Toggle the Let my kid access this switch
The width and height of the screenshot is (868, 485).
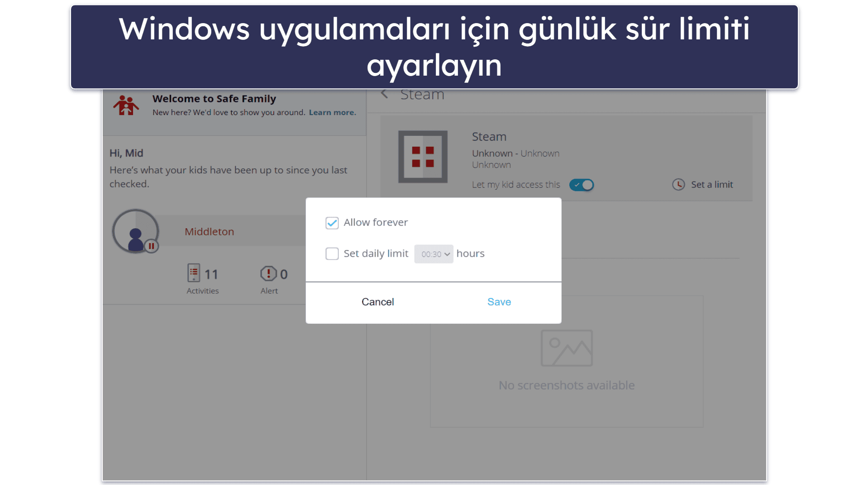(x=581, y=185)
